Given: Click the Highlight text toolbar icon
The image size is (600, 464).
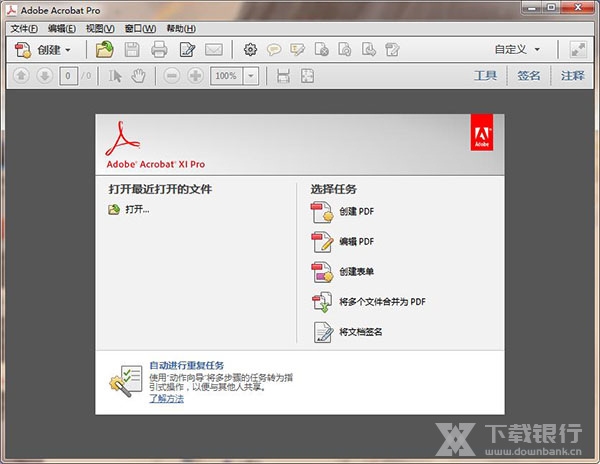Looking at the screenshot, I should coord(297,50).
